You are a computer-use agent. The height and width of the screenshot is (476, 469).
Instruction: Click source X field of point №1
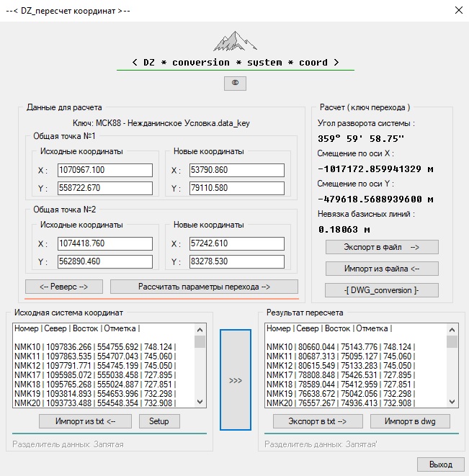[105, 171]
